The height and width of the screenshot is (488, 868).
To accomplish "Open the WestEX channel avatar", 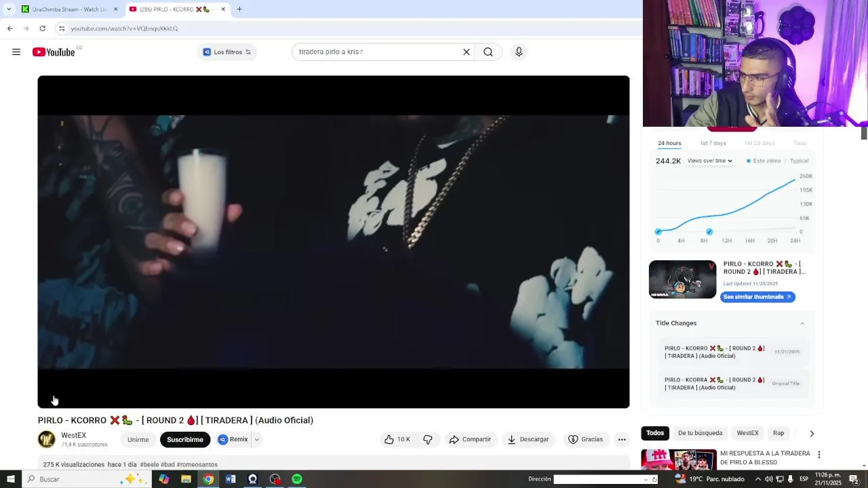I will point(47,439).
